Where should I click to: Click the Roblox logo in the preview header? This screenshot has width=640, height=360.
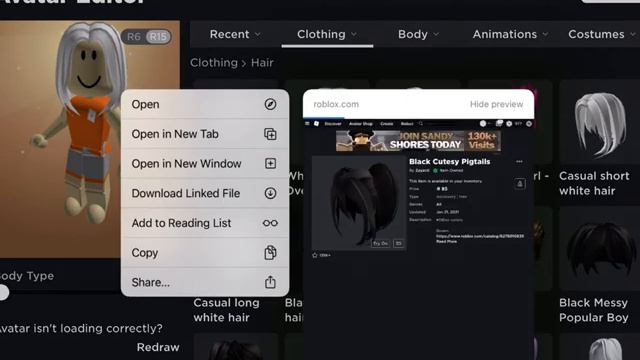tap(316, 123)
